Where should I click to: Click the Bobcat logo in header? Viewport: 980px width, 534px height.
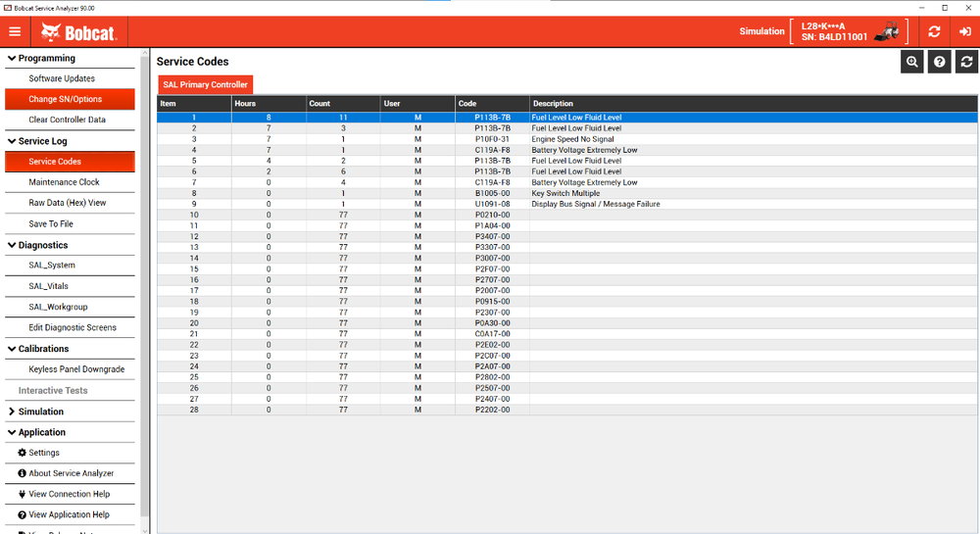click(78, 32)
